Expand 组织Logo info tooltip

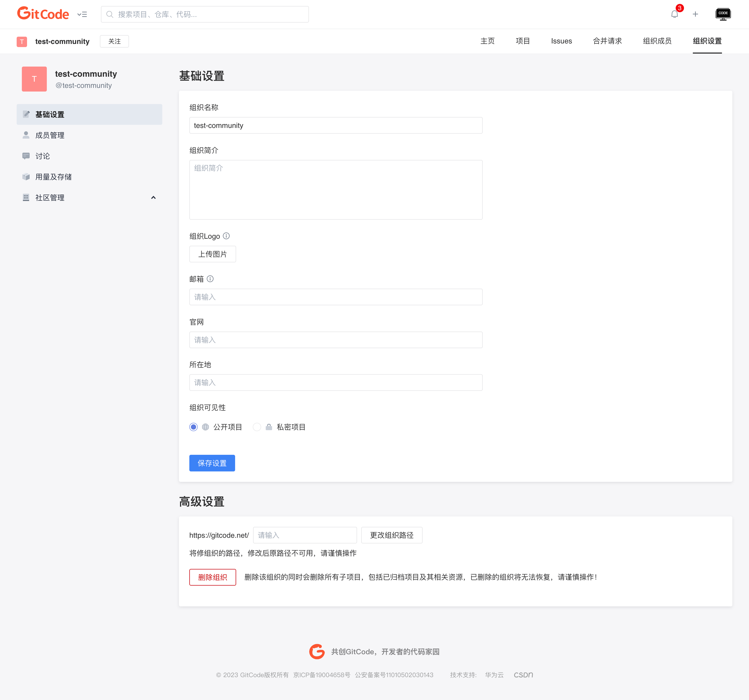pos(227,236)
